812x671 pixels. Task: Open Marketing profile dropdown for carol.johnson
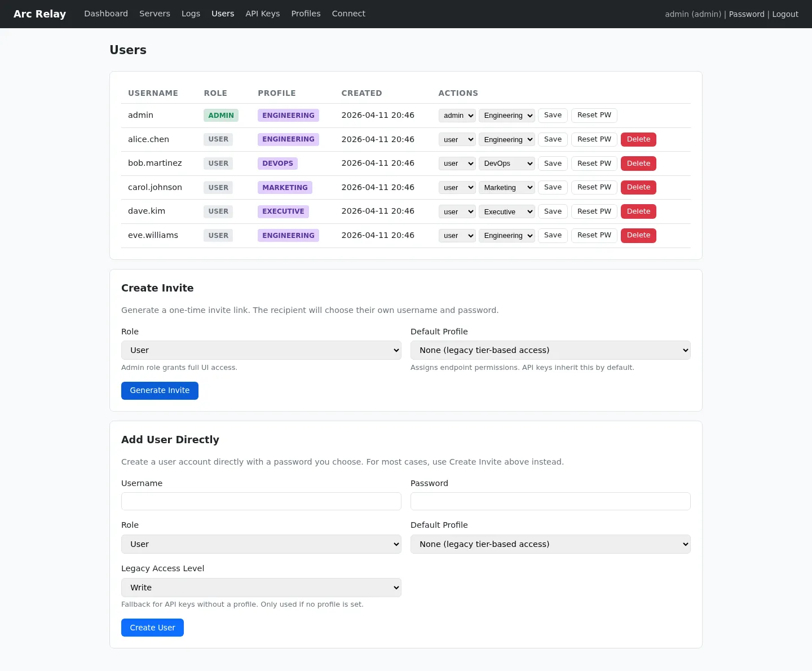pos(507,187)
